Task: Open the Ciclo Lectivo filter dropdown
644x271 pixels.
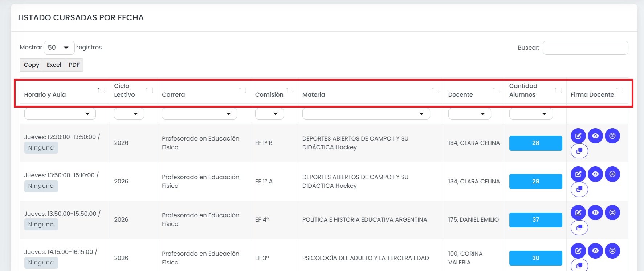Action: tap(129, 114)
